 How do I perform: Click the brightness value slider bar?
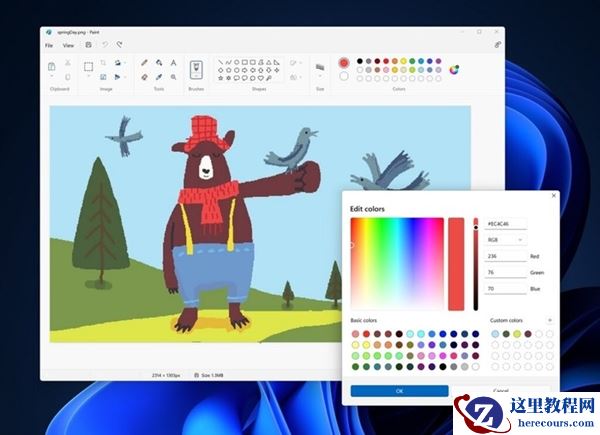click(x=476, y=264)
